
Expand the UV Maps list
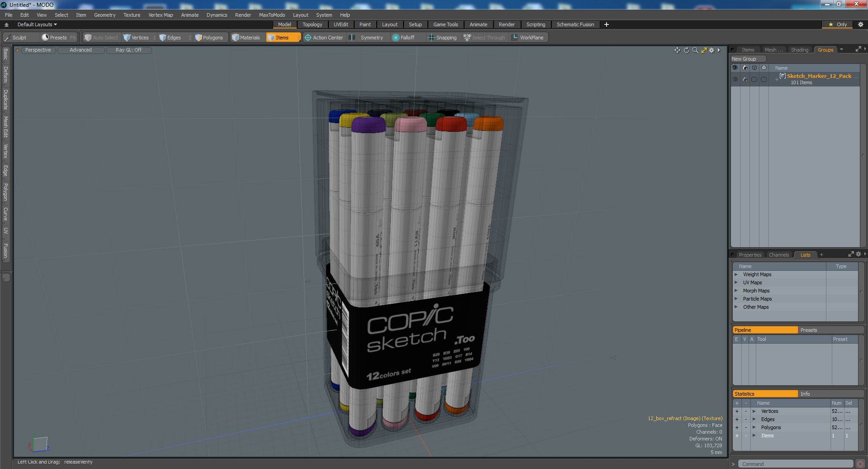tap(736, 282)
